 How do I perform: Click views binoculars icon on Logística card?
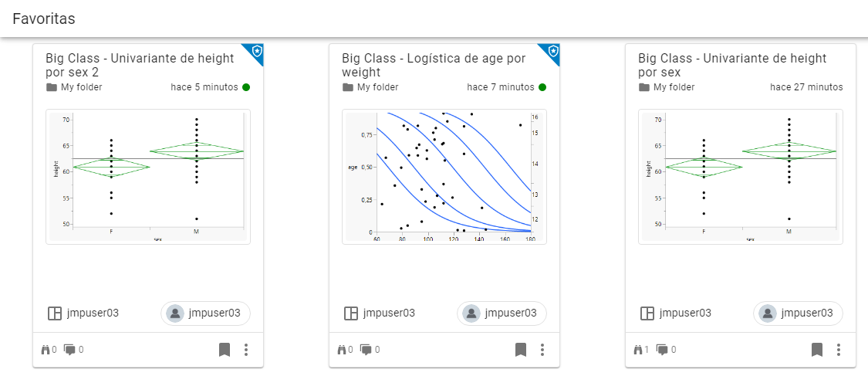[x=341, y=350]
